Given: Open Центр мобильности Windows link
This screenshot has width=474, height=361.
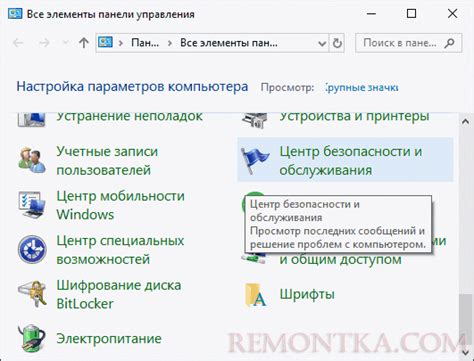Looking at the screenshot, I should click(120, 205).
